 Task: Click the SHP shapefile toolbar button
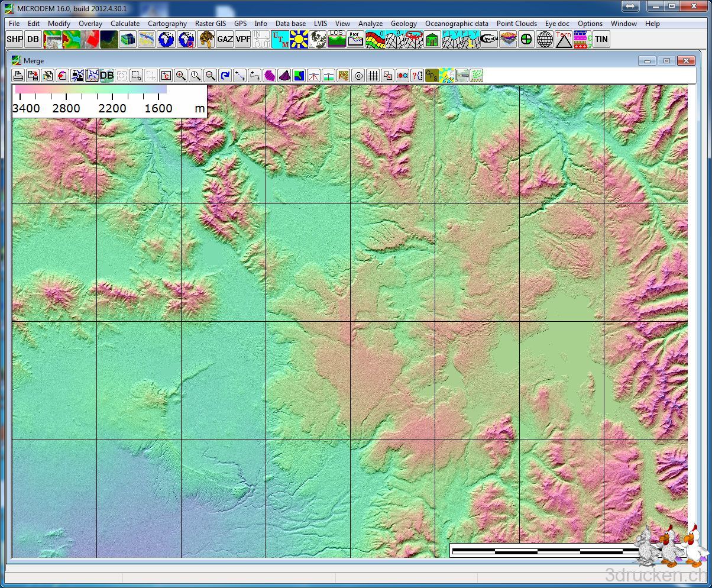[14, 40]
